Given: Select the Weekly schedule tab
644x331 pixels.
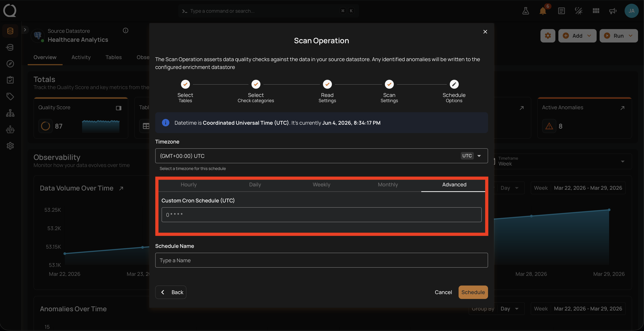Looking at the screenshot, I should 321,185.
